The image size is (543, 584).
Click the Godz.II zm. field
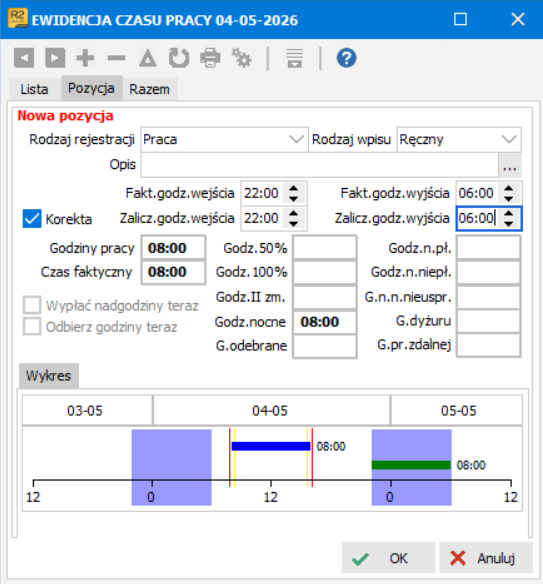[324, 297]
